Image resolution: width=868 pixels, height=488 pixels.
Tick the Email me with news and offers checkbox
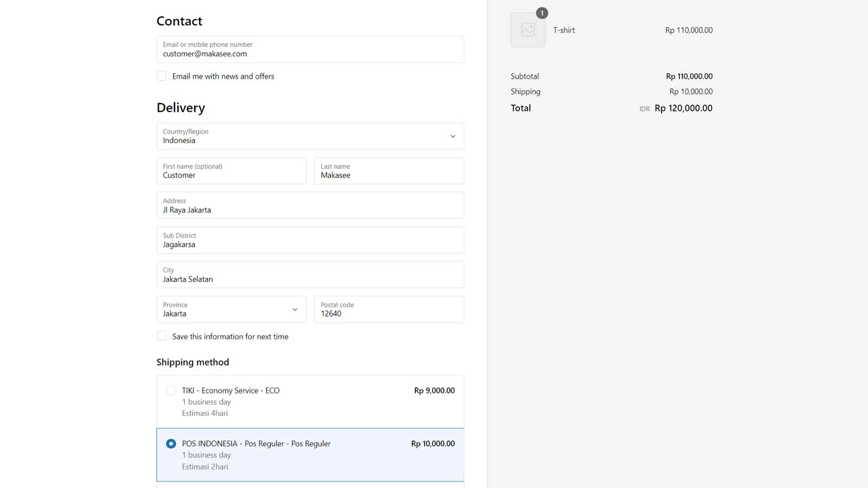click(162, 76)
